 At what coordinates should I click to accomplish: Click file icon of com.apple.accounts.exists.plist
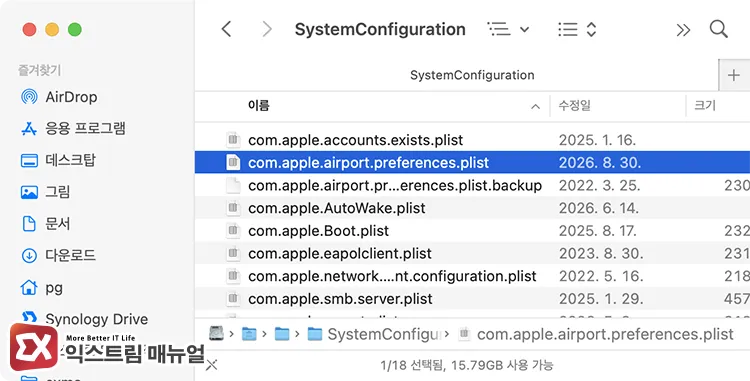click(233, 140)
